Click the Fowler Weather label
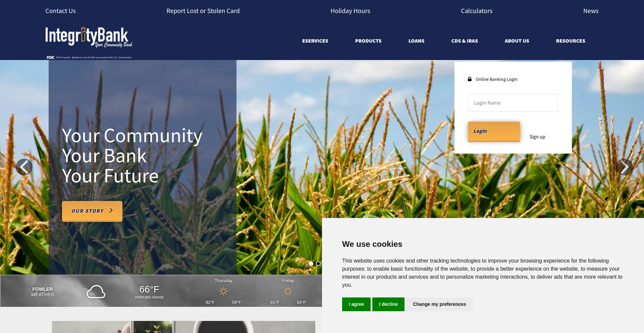 [43, 292]
